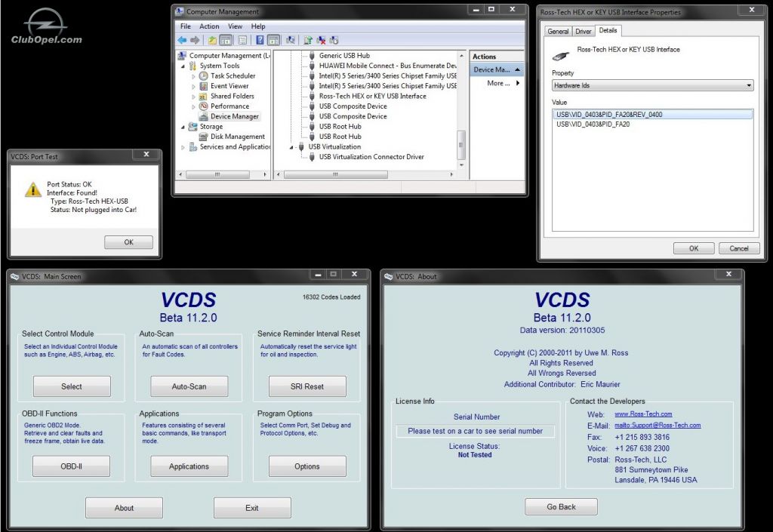Image resolution: width=773 pixels, height=532 pixels.
Task: Click Go Back in VCDS About window
Action: [561, 506]
